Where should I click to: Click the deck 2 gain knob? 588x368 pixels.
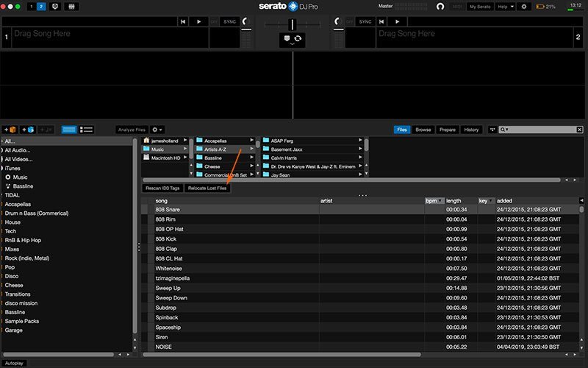[338, 21]
